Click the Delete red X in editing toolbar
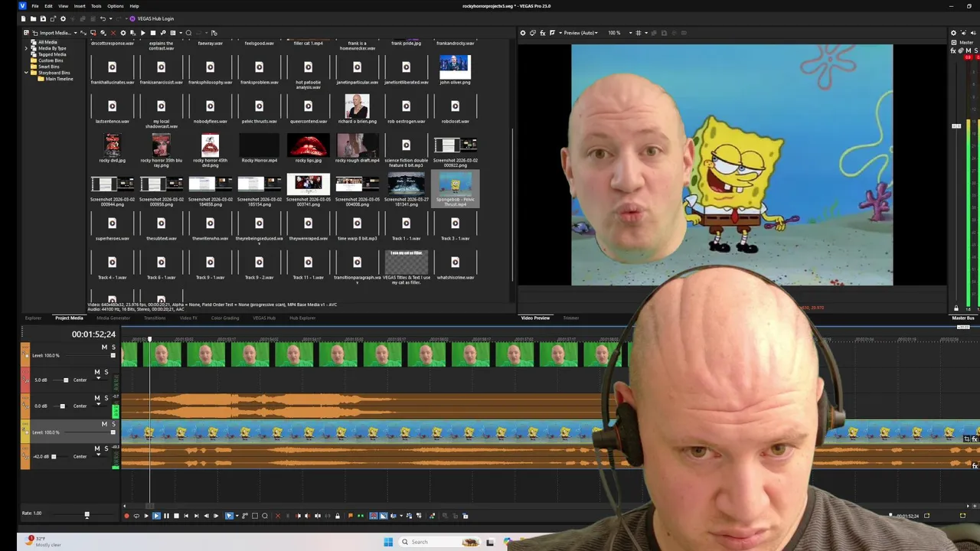The image size is (980, 551). [x=278, y=516]
